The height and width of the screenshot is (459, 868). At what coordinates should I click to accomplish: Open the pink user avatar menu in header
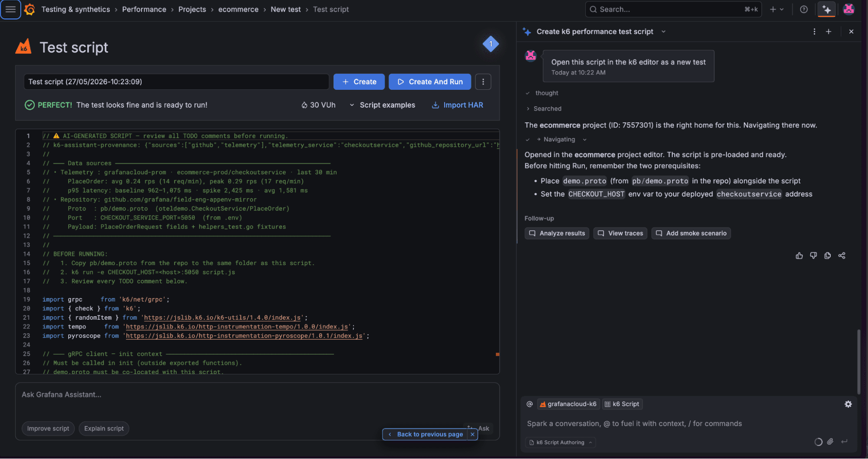click(848, 9)
